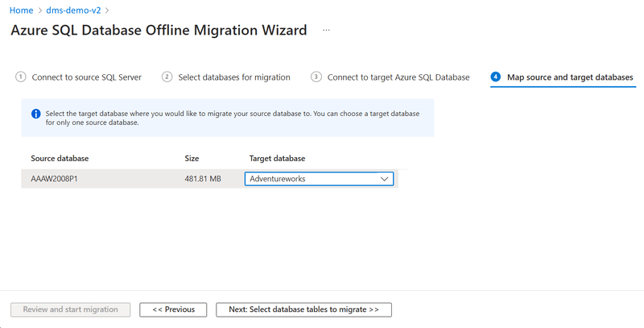Click the chevron after Home breadcrumb

click(x=39, y=10)
